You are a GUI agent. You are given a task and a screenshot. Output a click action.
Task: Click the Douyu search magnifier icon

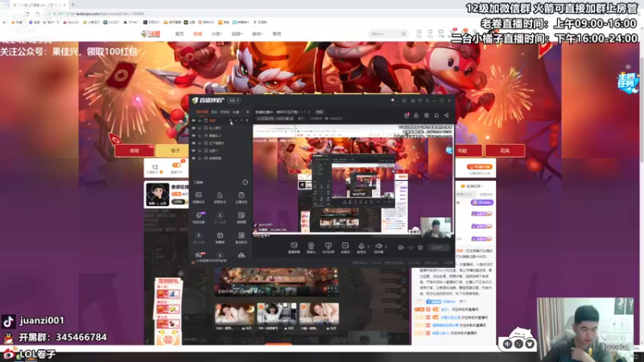click(x=403, y=34)
